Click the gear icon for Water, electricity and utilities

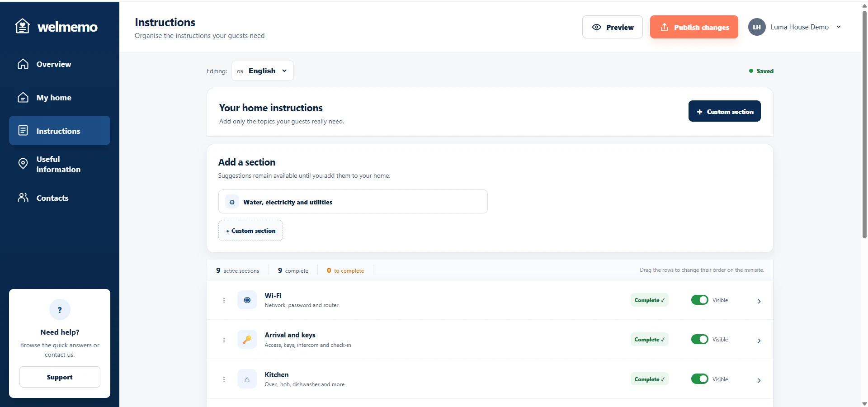point(232,202)
